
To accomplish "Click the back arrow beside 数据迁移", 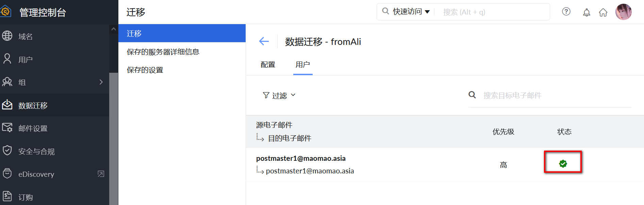I will pyautogui.click(x=264, y=41).
